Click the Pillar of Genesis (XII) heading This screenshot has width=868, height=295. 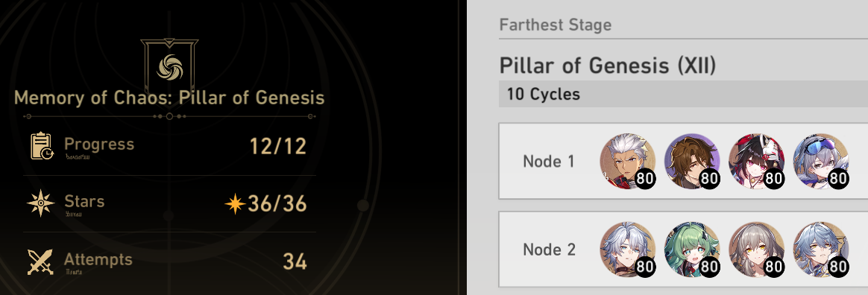click(607, 66)
